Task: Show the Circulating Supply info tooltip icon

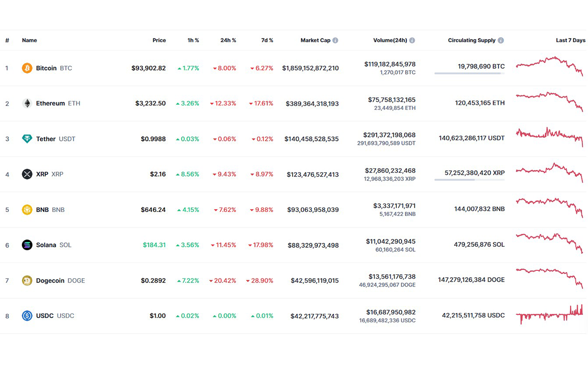Action: [x=501, y=40]
